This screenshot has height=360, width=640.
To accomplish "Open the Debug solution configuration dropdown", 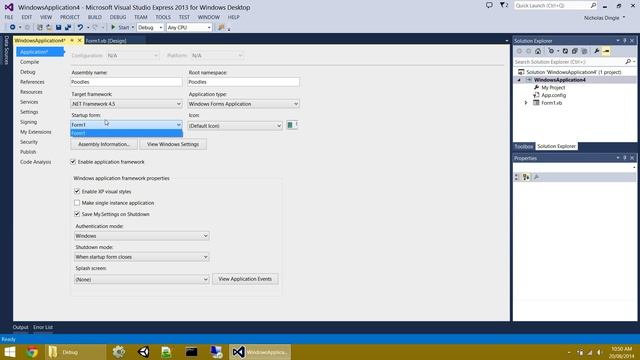I will pyautogui.click(x=150, y=27).
